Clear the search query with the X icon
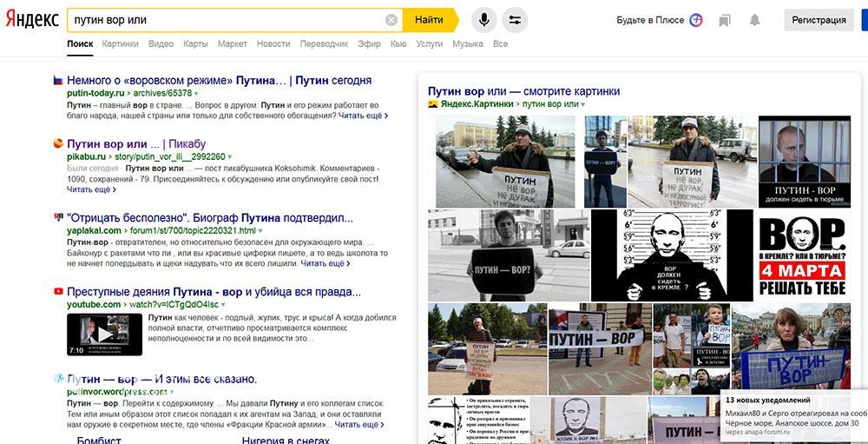This screenshot has width=868, height=444. click(391, 21)
